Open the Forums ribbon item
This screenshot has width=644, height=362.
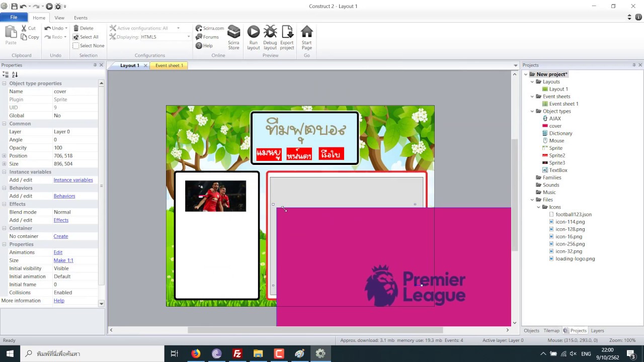[x=207, y=37]
